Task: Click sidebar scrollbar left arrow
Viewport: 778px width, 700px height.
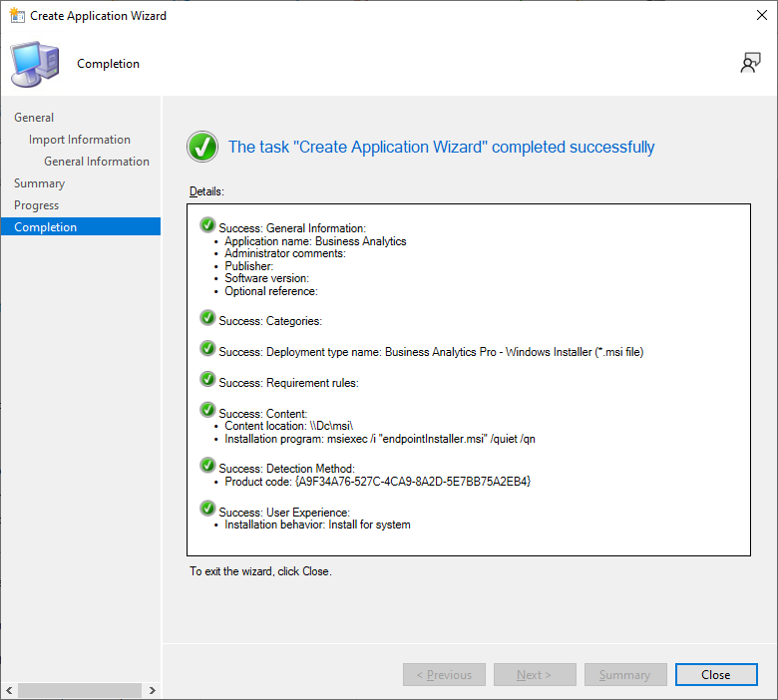Action: (x=9, y=690)
